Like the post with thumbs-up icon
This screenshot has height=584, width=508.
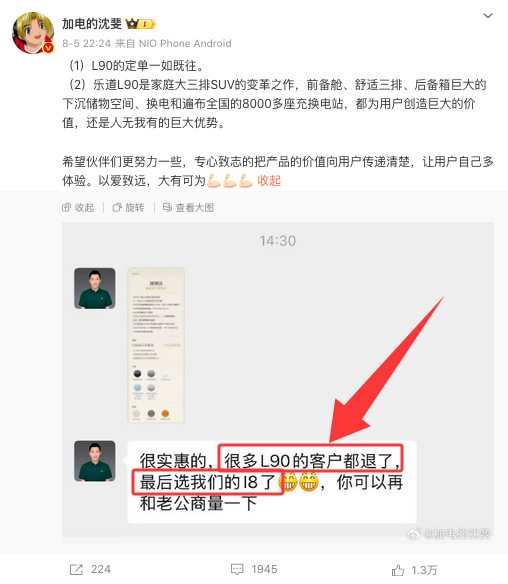(398, 570)
